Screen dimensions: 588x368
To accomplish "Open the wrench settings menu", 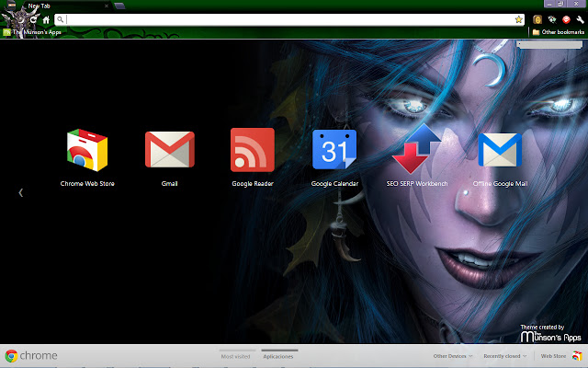I will tap(580, 19).
